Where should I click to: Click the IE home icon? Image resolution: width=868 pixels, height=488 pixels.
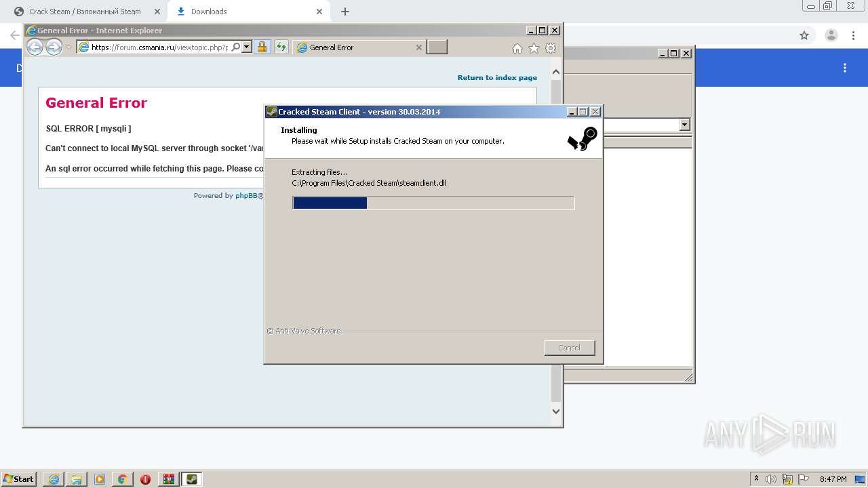517,48
